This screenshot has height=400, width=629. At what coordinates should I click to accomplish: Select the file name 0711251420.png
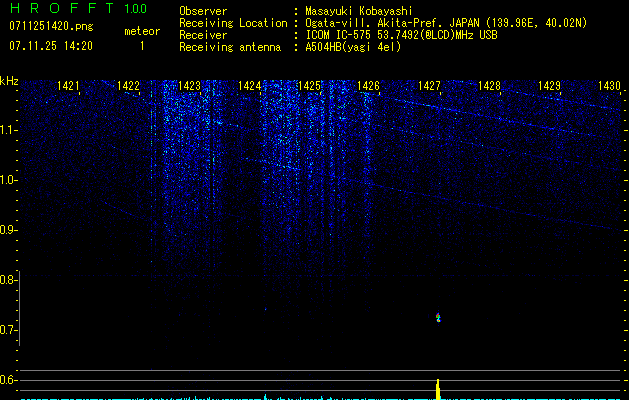pos(51,26)
